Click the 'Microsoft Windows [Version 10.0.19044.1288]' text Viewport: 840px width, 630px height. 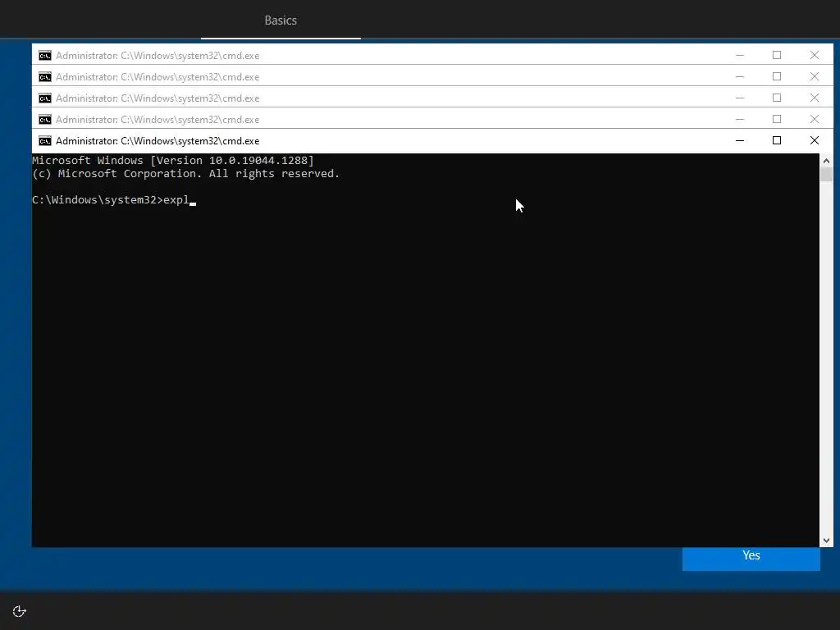(x=173, y=160)
